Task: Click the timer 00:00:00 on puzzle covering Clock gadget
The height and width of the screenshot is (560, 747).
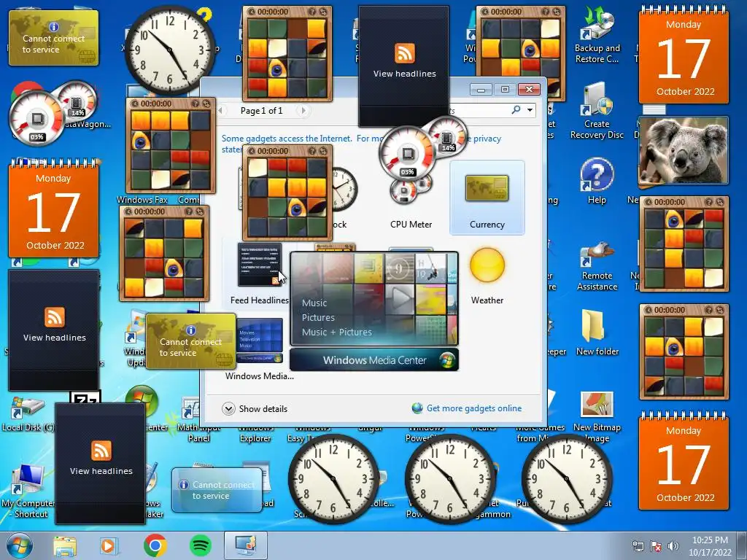Action: point(273,151)
